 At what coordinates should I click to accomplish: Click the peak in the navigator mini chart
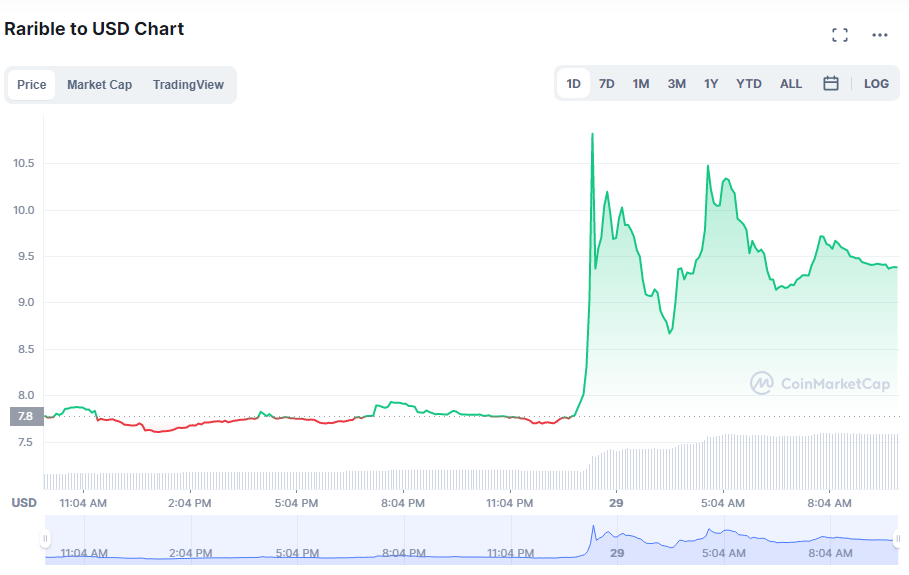593,527
